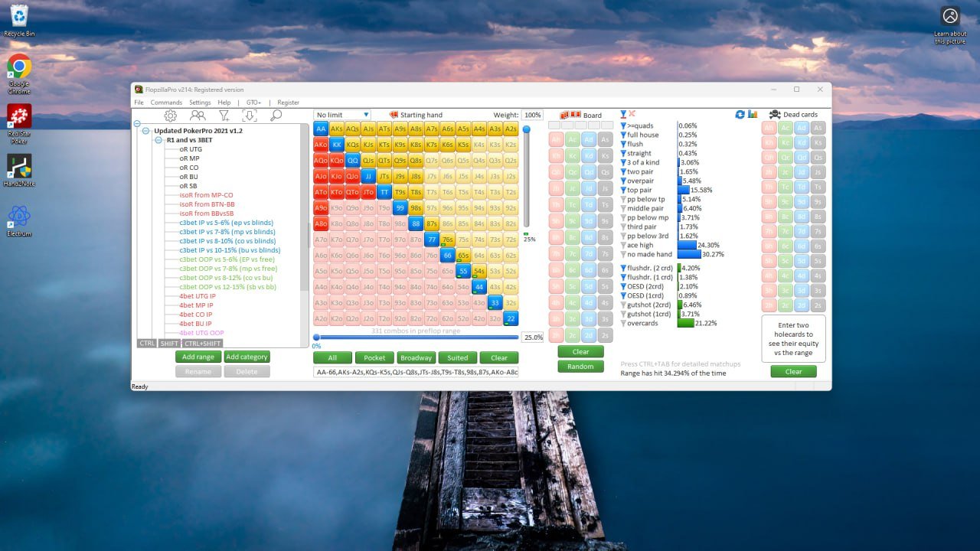Open the Register menu item
This screenshot has height=551, width=980.
289,102
